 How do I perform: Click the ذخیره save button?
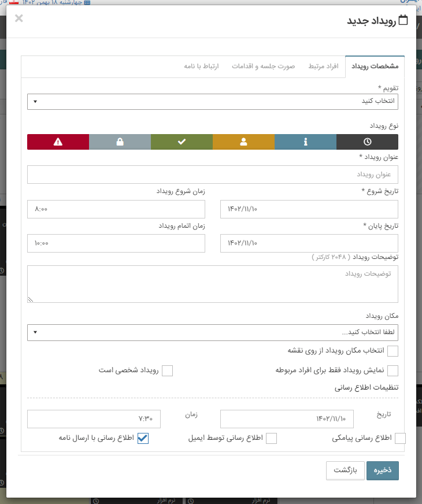[382, 470]
